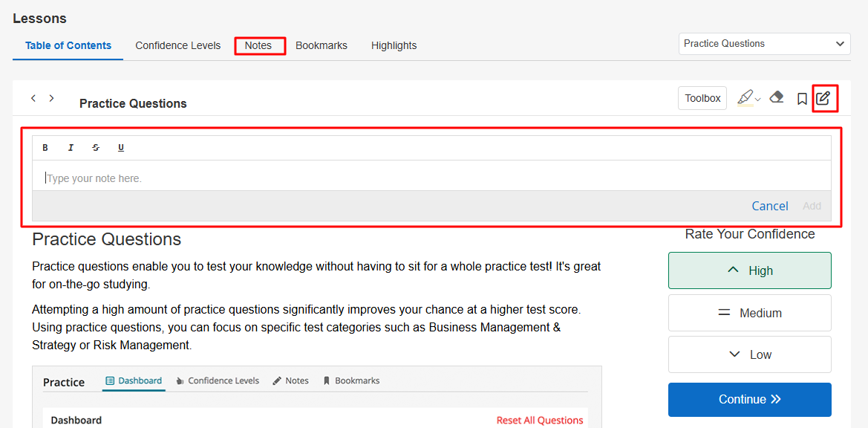Click Confidence Levels in embedded Practice image
The image size is (868, 428).
218,381
